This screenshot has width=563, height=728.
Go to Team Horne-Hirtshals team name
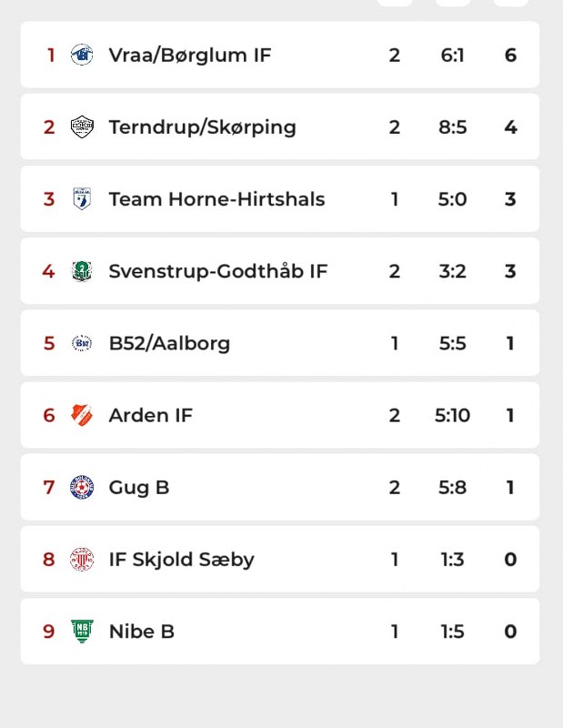216,198
